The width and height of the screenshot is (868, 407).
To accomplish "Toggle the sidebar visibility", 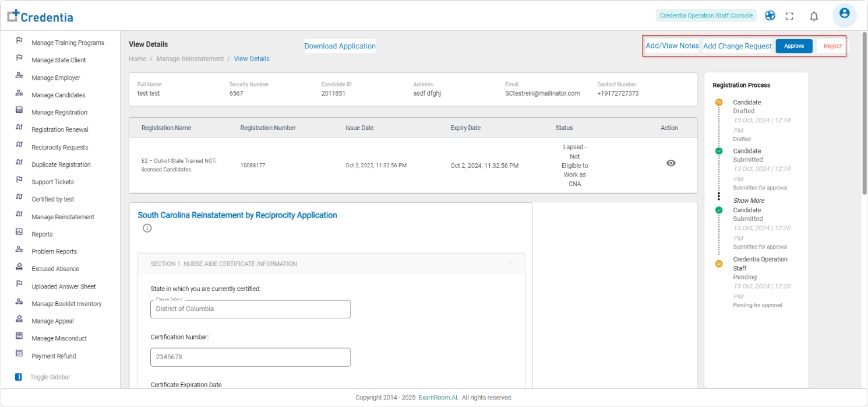I will 19,377.
